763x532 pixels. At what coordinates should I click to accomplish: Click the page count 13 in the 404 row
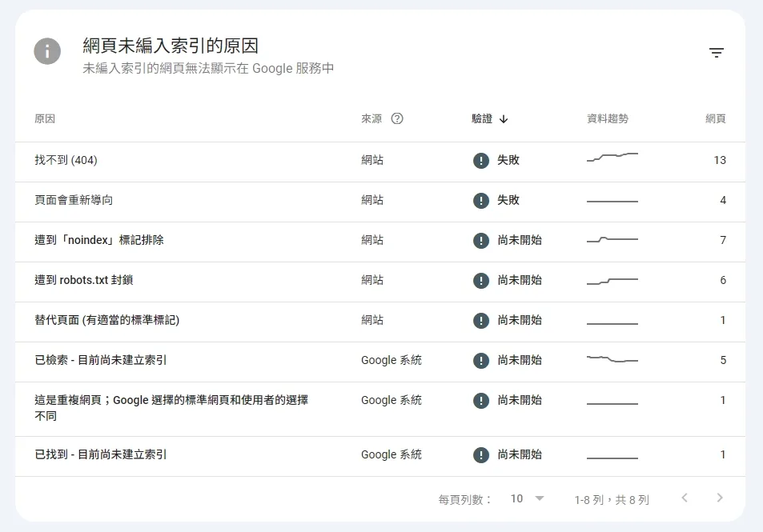point(720,160)
